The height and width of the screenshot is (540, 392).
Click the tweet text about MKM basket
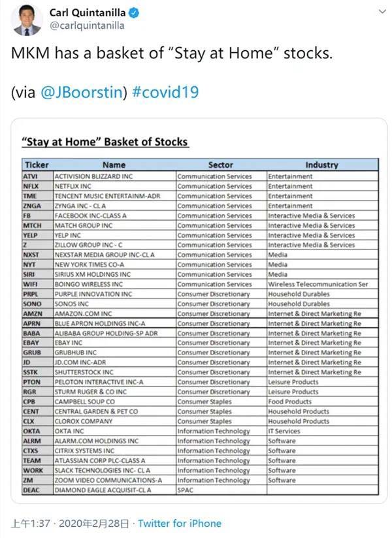pos(171,54)
